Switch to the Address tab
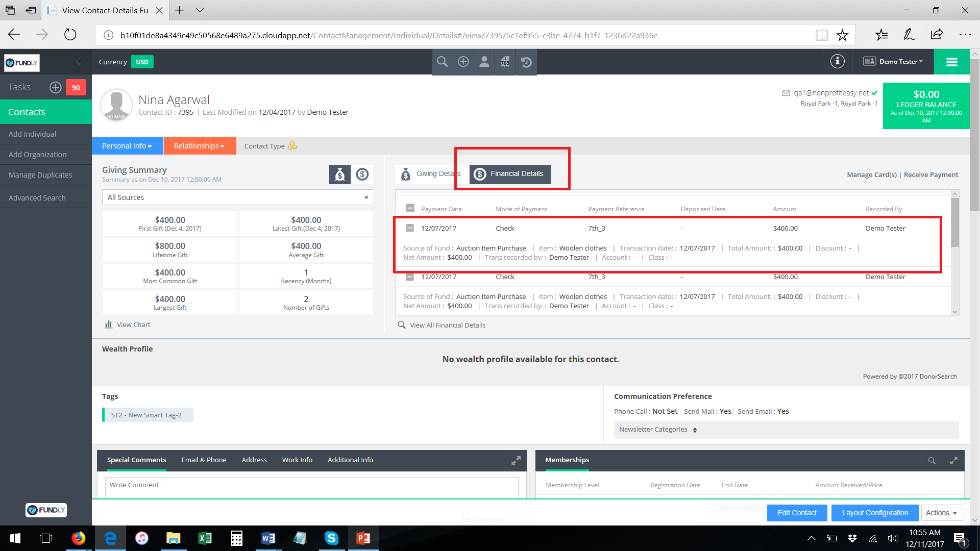The width and height of the screenshot is (980, 551). tap(254, 460)
